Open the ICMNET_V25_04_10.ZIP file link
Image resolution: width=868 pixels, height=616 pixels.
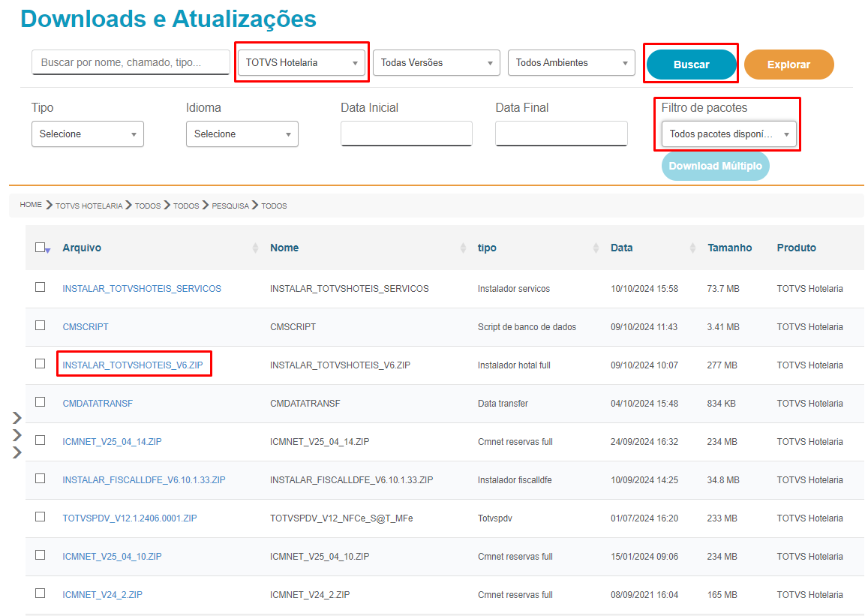point(112,556)
